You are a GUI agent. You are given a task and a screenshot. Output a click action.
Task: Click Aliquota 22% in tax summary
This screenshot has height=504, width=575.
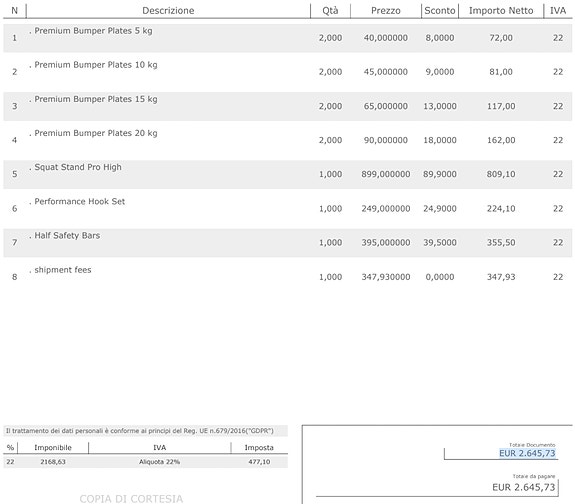click(x=159, y=462)
